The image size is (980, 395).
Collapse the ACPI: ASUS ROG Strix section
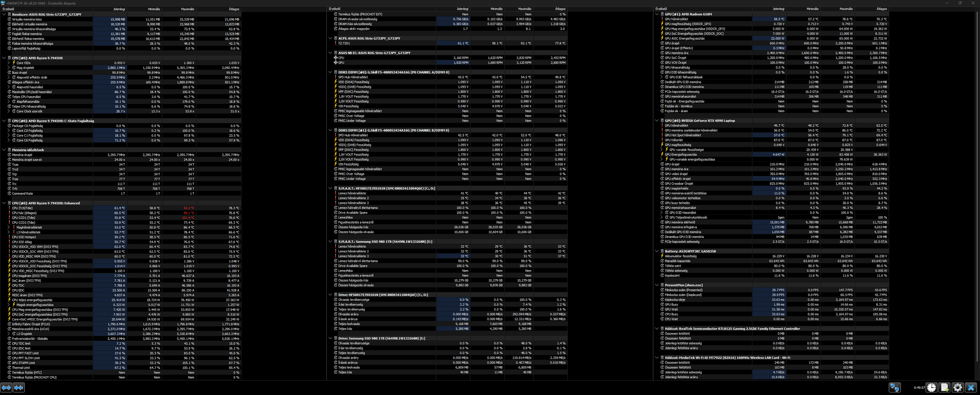(330, 38)
